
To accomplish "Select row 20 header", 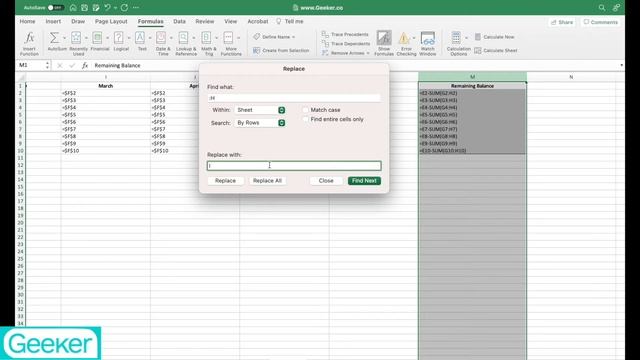I will [20, 223].
